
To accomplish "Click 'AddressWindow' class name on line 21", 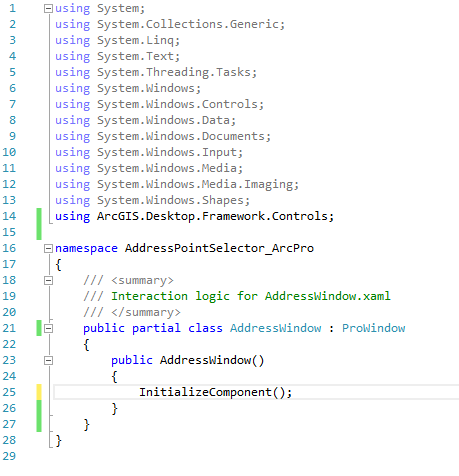I will coord(276,328).
